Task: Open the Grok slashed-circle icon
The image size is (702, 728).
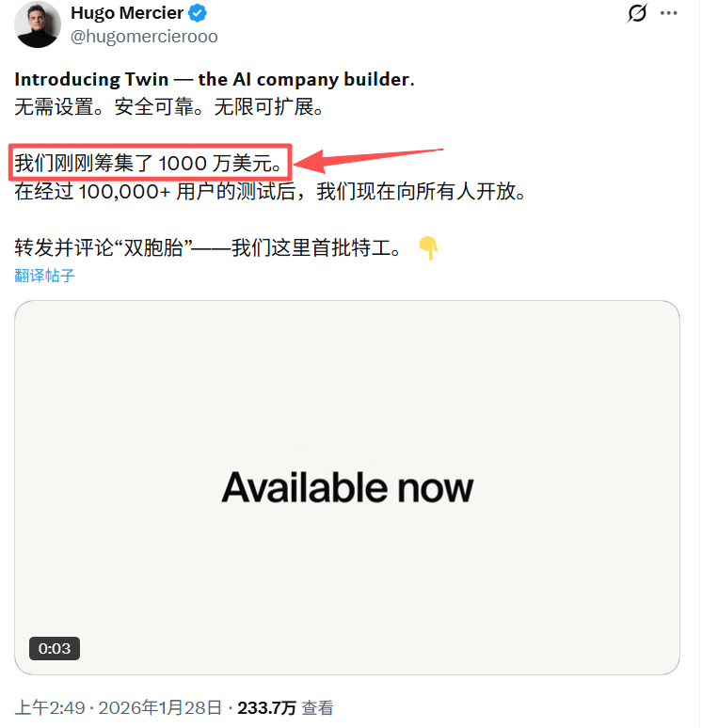Action: point(636,13)
